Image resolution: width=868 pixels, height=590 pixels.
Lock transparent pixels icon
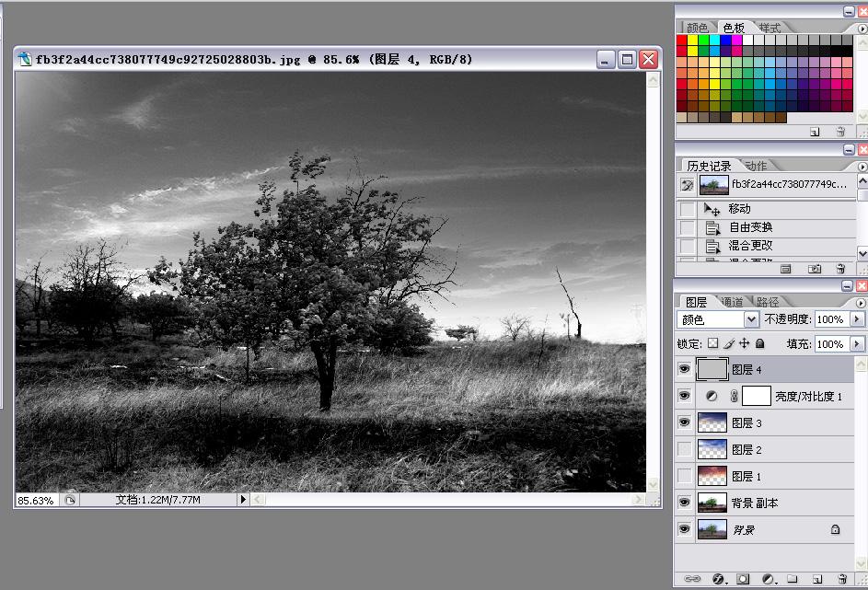(713, 343)
